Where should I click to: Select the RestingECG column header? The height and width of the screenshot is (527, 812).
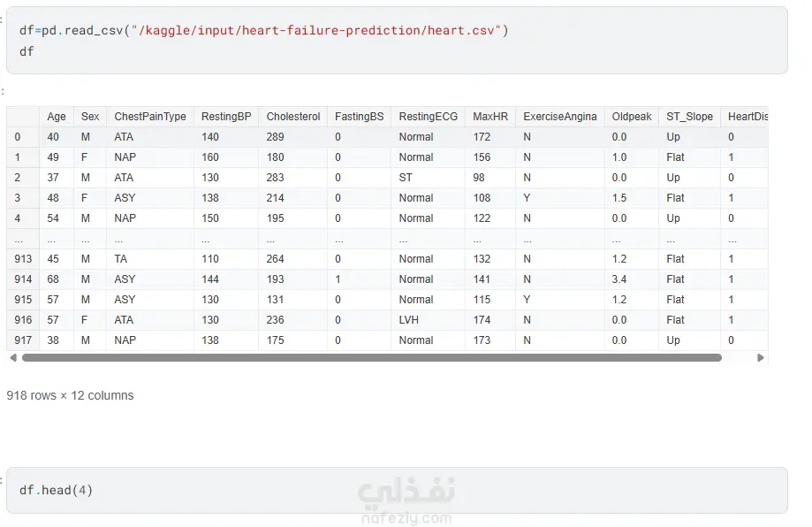click(x=429, y=117)
